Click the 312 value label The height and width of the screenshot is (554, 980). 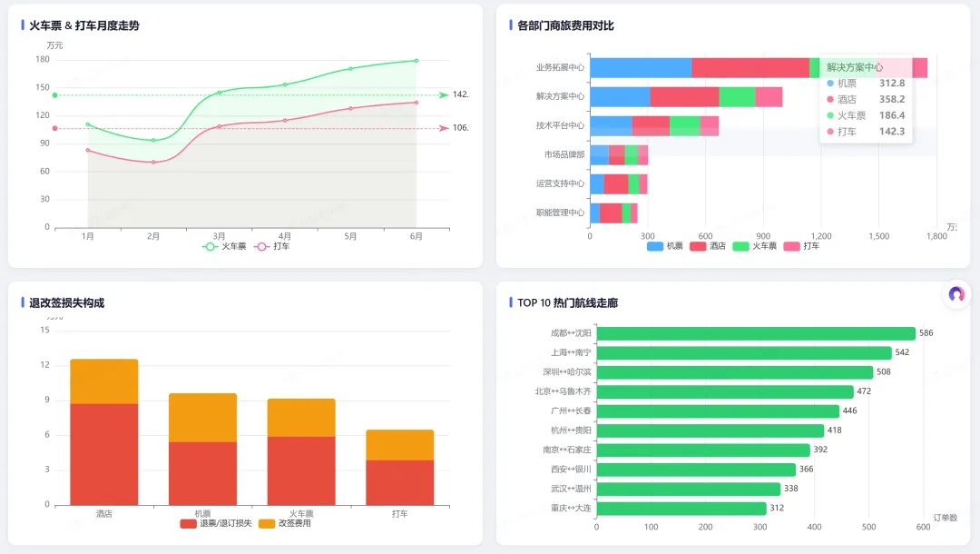[777, 508]
